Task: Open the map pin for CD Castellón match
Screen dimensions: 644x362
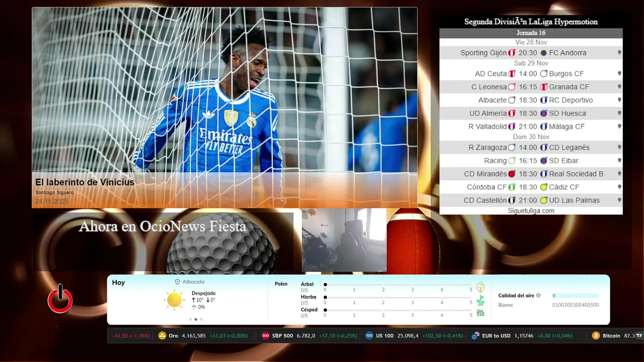Action: [x=619, y=200]
